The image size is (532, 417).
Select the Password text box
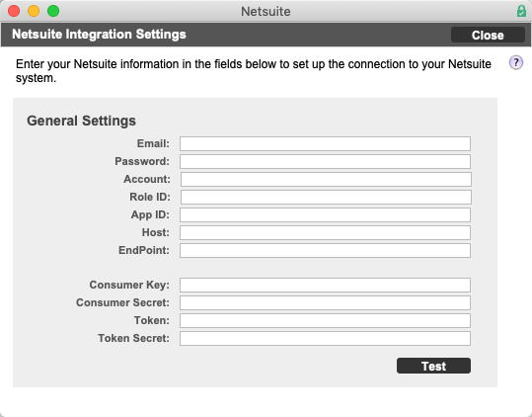point(325,161)
